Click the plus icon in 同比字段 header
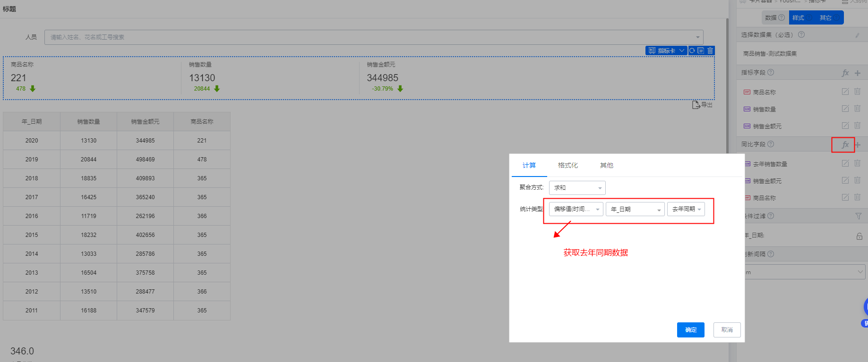This screenshot has height=362, width=868. pyautogui.click(x=858, y=144)
